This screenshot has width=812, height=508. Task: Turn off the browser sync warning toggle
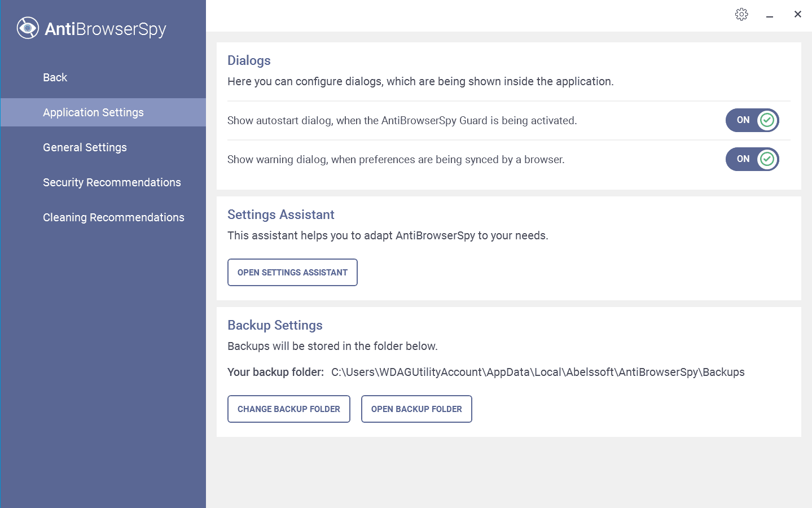coord(752,159)
